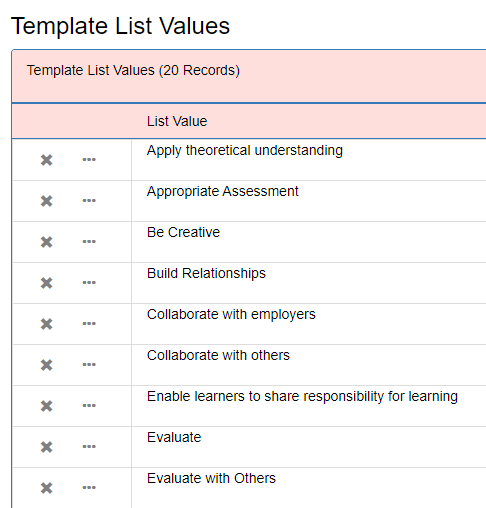486x508 pixels.
Task: Select the Be Creative list value text
Action: click(x=183, y=232)
